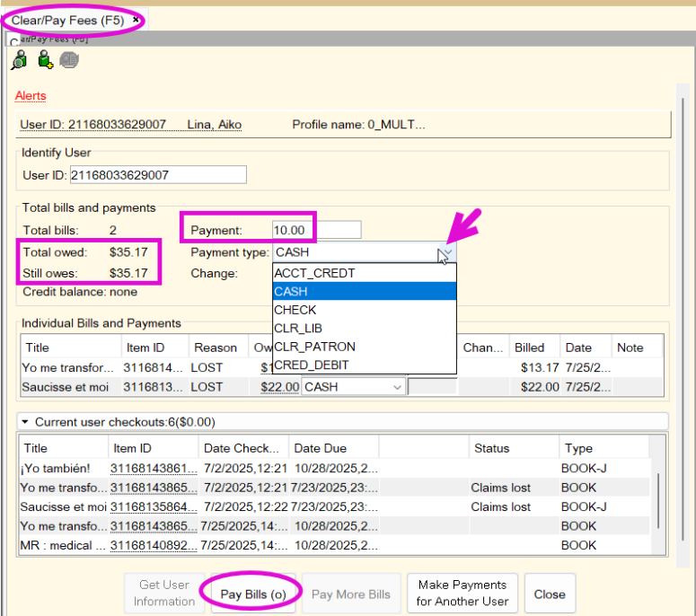Click the Profile name 0_MULT... text
This screenshot has height=616, width=696.
[358, 124]
